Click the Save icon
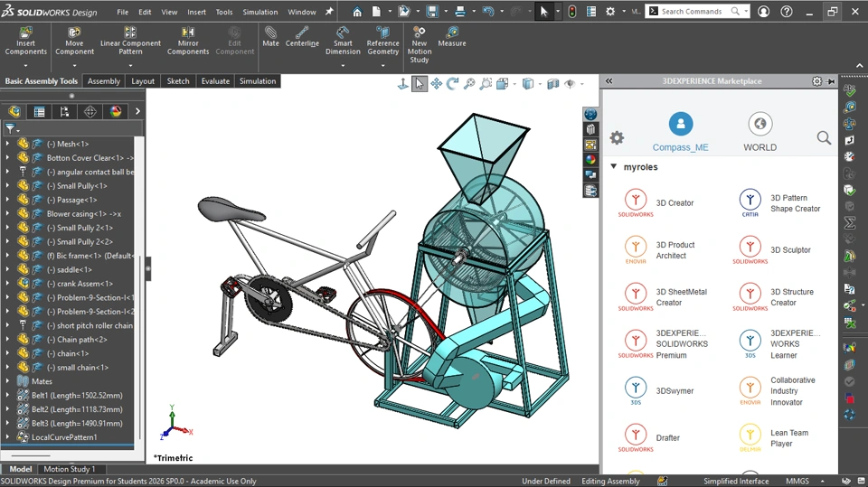This screenshot has width=868, height=487. tap(432, 12)
